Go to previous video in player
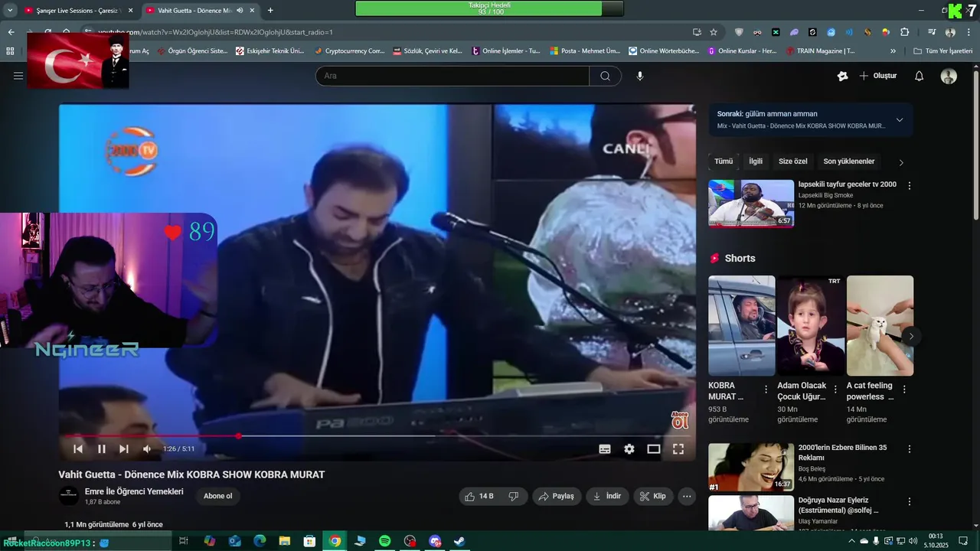Viewport: 980px width, 551px height. pos(78,449)
